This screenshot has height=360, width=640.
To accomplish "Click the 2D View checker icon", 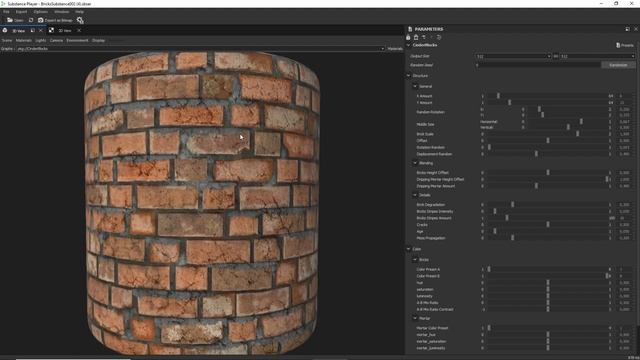I will coord(51,30).
